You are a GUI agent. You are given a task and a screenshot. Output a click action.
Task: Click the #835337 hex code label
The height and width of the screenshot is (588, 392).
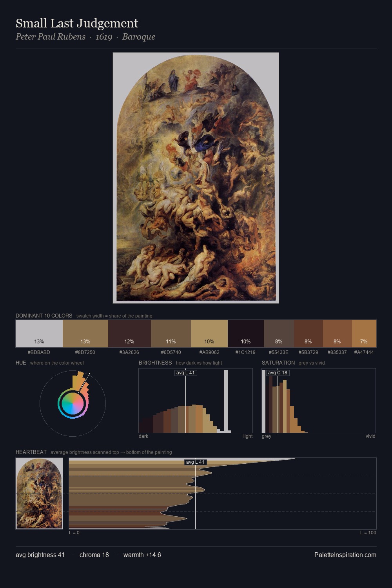[337, 352]
